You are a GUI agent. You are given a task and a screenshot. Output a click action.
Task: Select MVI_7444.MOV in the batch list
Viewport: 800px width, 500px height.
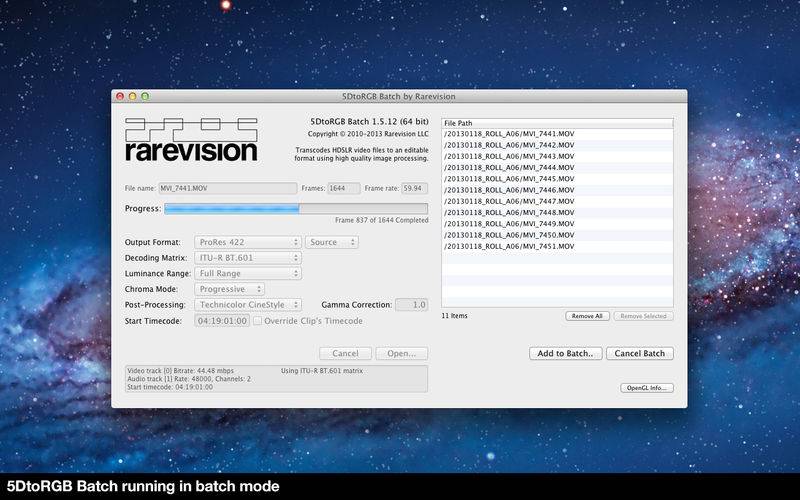click(557, 167)
